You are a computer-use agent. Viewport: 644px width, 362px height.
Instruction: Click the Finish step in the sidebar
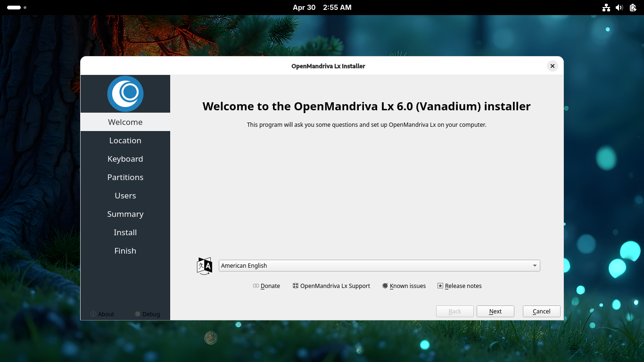[x=125, y=251]
